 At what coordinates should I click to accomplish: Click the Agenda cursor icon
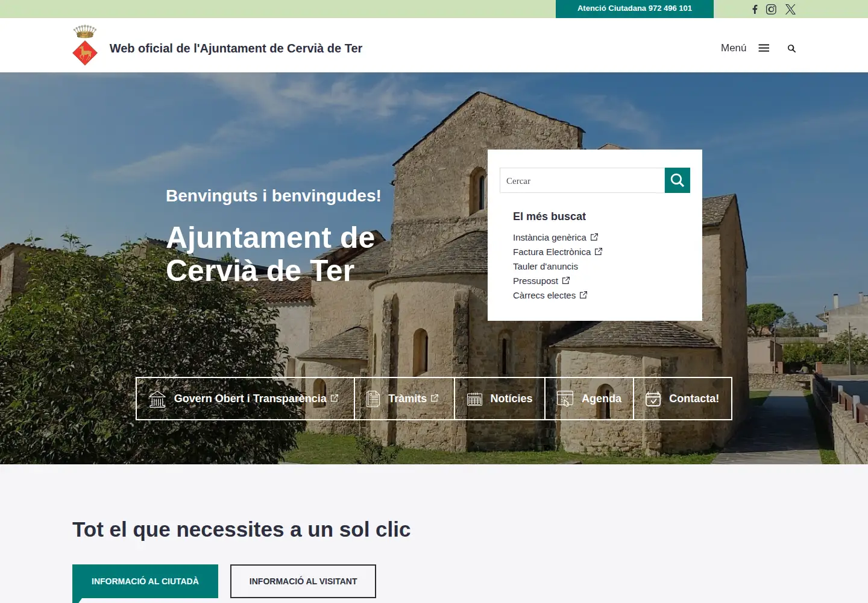565,399
